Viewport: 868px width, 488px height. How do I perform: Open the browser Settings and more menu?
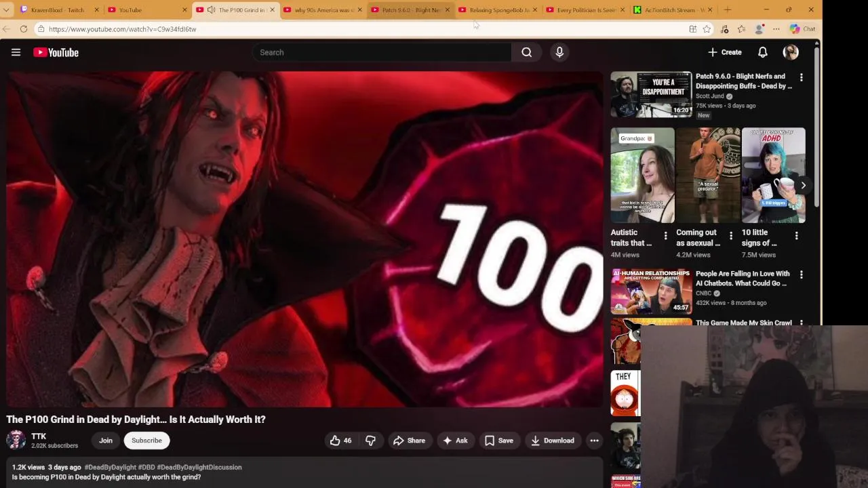pyautogui.click(x=776, y=29)
